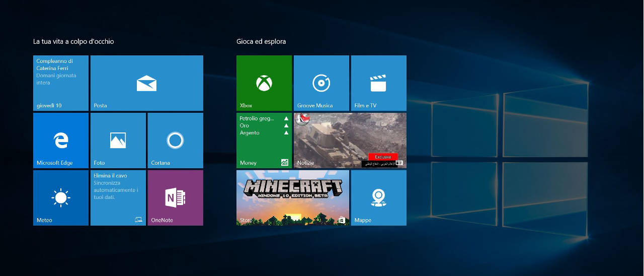Open the Meteo weather tile
This screenshot has width=644, height=276.
[61, 198]
